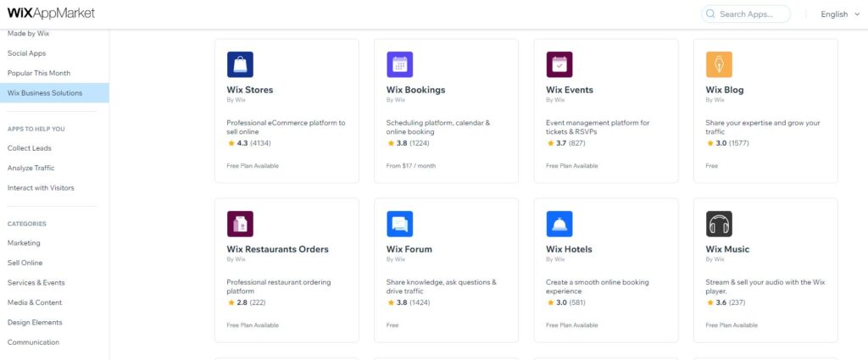Open Interact with Visitors section
Image resolution: width=868 pixels, height=360 pixels.
[x=41, y=188]
